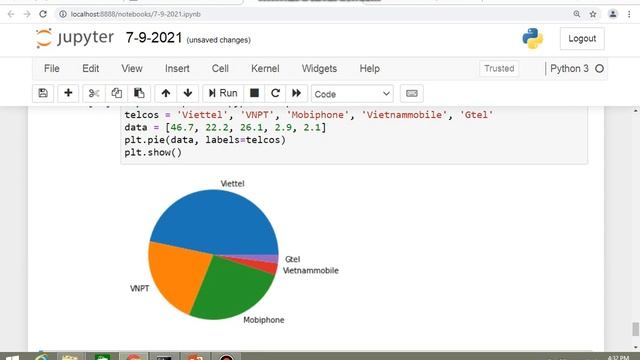Viewport: 640px width, 360px height.
Task: Open the Cell menu
Action: pos(220,69)
